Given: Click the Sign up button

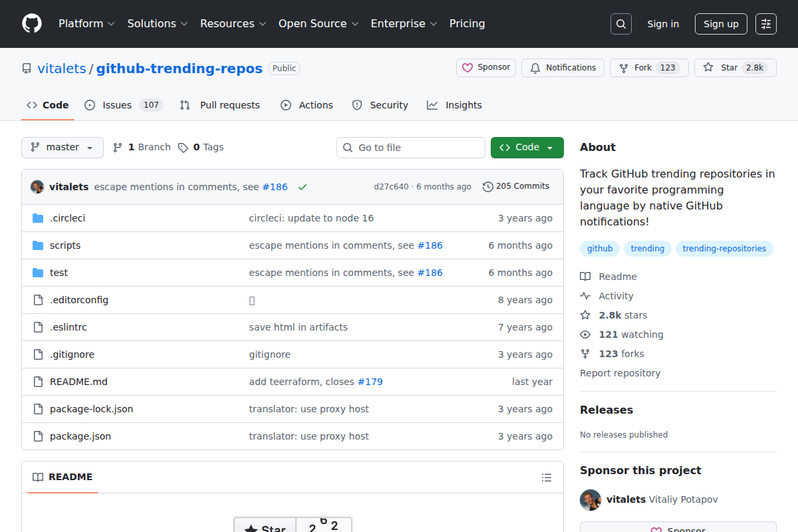Looking at the screenshot, I should click(721, 23).
